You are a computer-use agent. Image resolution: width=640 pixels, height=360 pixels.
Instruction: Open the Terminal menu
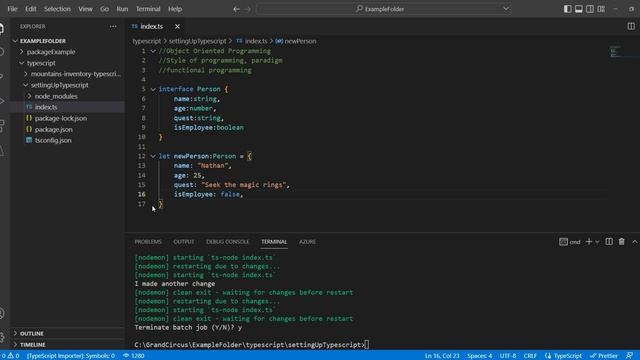tap(148, 9)
